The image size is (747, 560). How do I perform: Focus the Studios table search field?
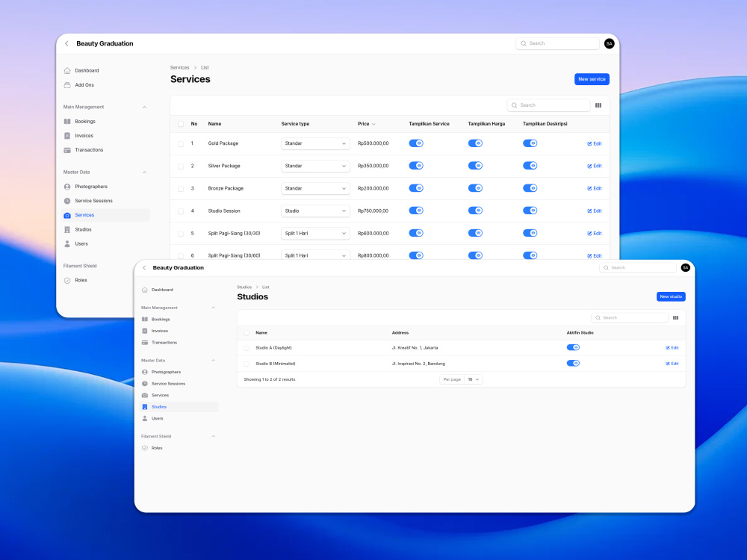pos(629,317)
